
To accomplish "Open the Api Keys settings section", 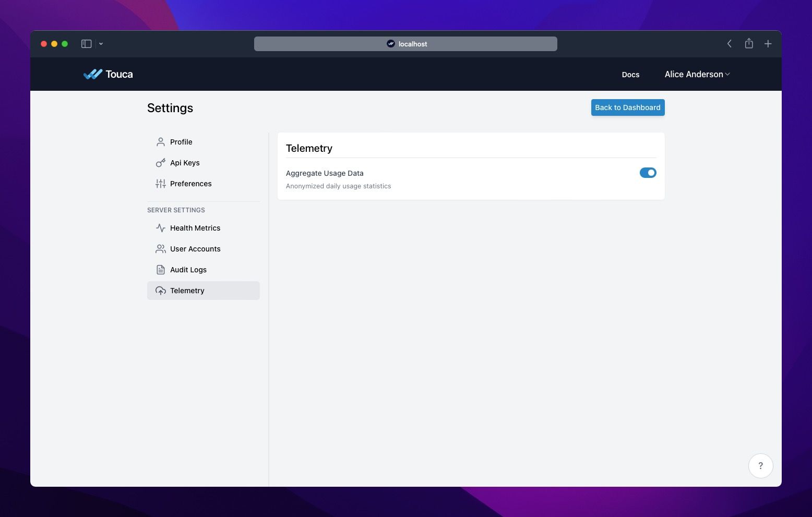I will coord(204,163).
